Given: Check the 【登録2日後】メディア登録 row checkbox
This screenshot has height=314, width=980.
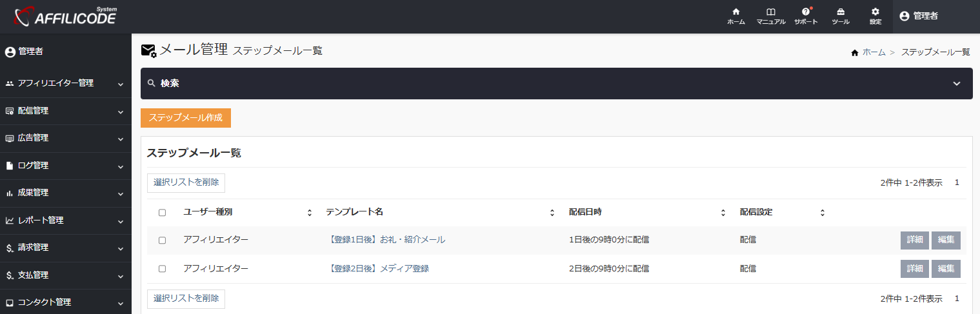Looking at the screenshot, I should [162, 269].
